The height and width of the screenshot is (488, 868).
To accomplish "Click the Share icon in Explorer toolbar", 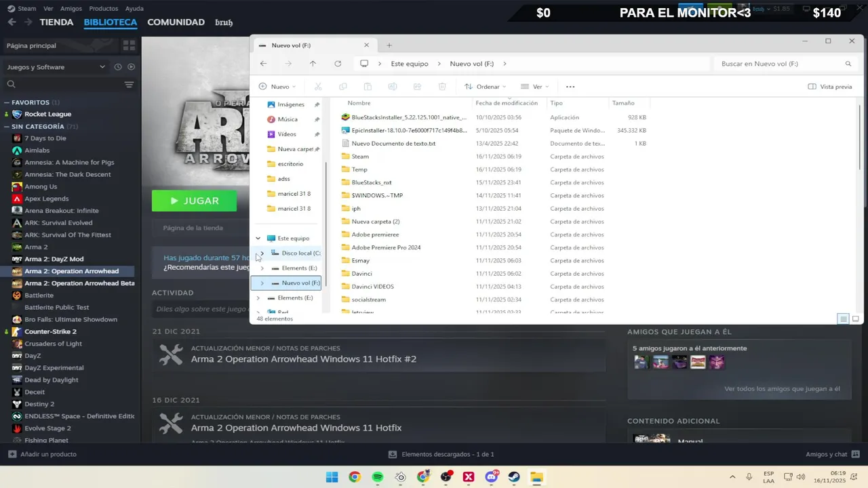I will pyautogui.click(x=417, y=87).
